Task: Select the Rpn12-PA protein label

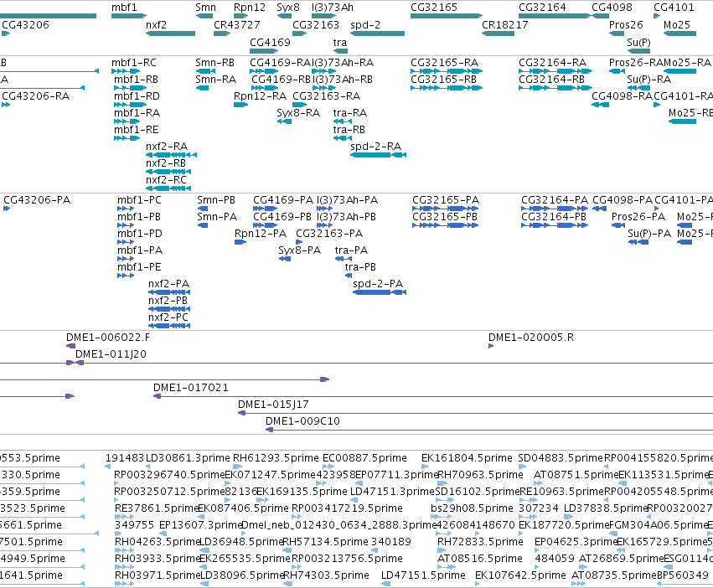Action: click(x=261, y=234)
